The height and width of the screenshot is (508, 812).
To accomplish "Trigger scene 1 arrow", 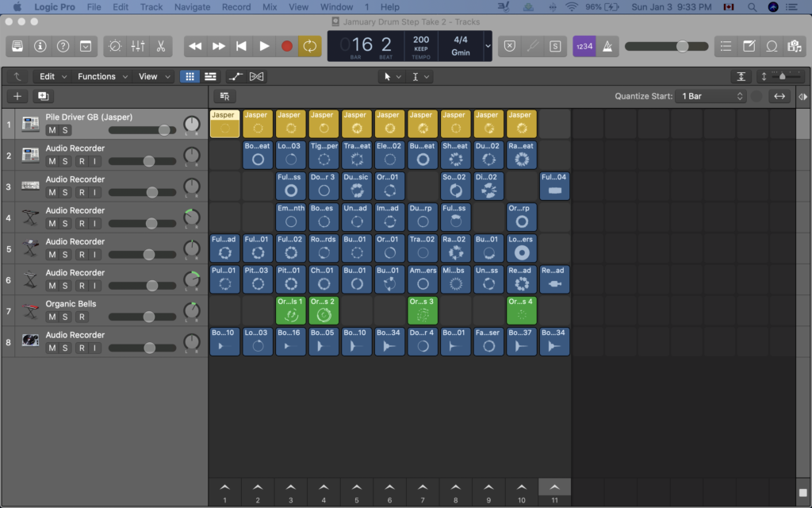I will [224, 488].
